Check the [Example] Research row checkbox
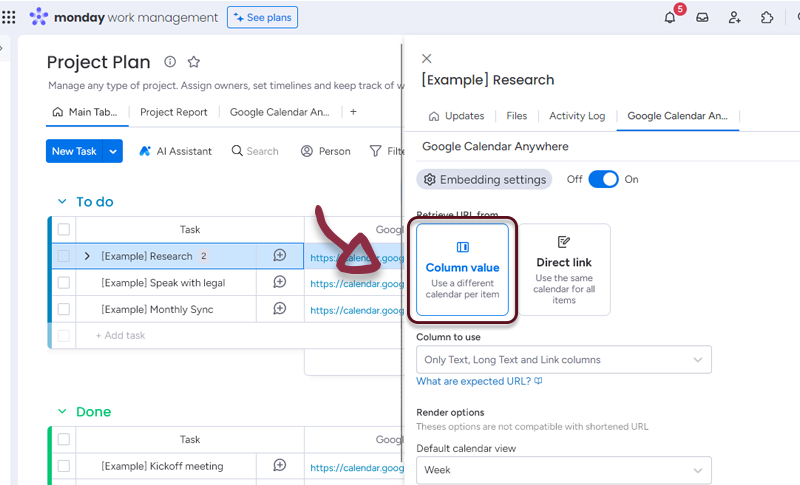The height and width of the screenshot is (485, 800). 64,256
